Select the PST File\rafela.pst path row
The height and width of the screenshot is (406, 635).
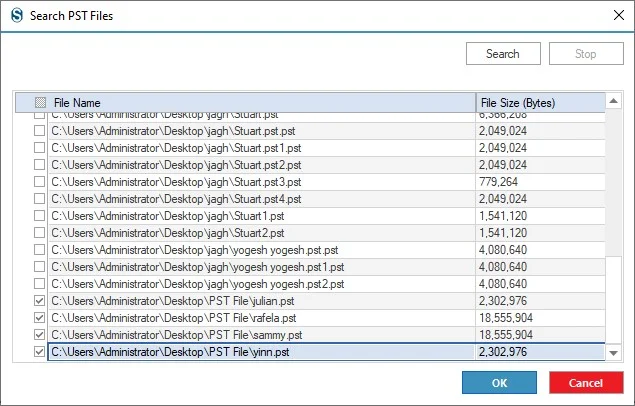[x=262, y=318]
